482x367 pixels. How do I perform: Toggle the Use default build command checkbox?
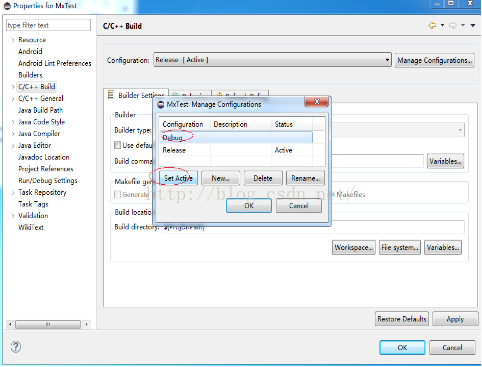(117, 145)
